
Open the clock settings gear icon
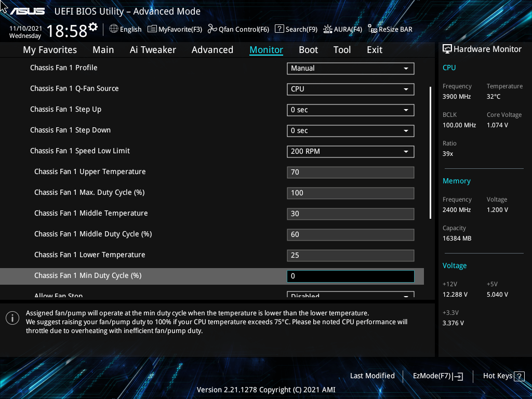pyautogui.click(x=93, y=27)
